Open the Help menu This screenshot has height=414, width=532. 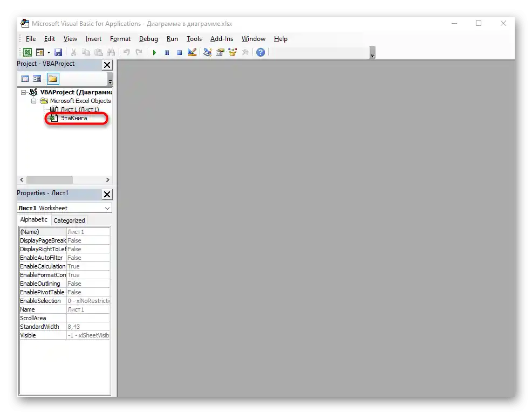tap(281, 39)
